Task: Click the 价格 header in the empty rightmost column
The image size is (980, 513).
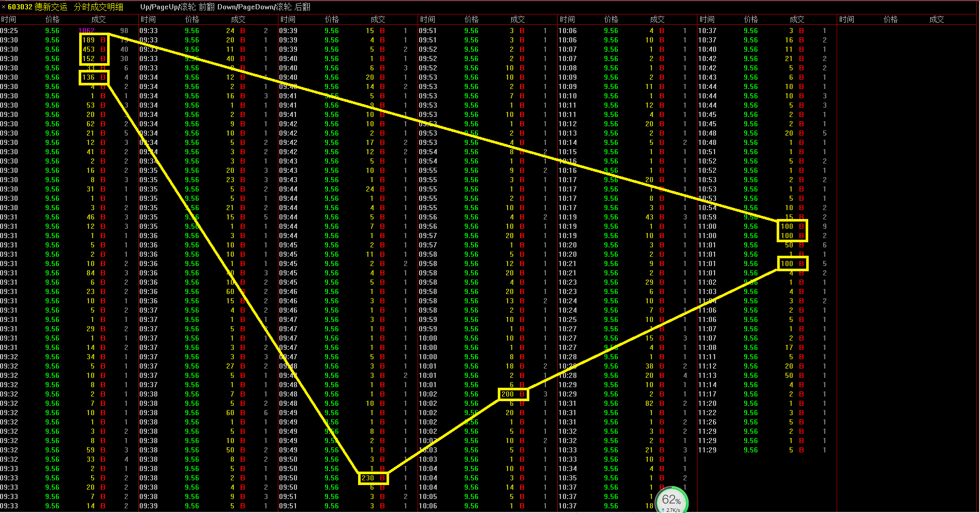Action: [890, 19]
